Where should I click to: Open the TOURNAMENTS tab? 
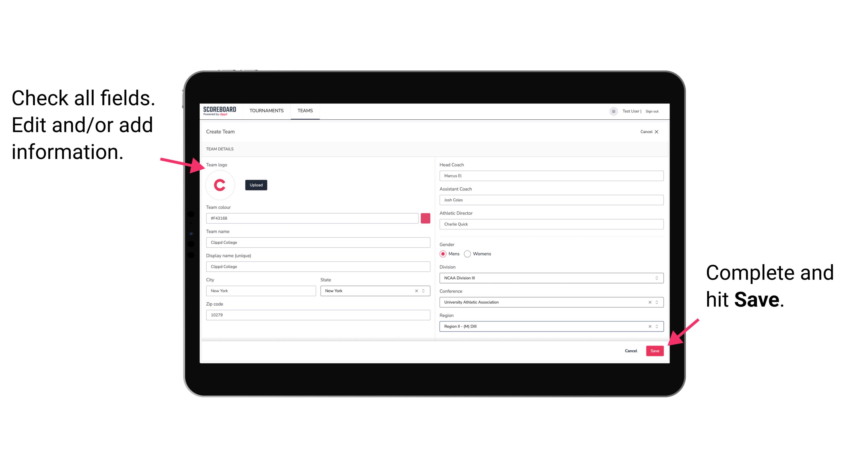[x=266, y=111]
